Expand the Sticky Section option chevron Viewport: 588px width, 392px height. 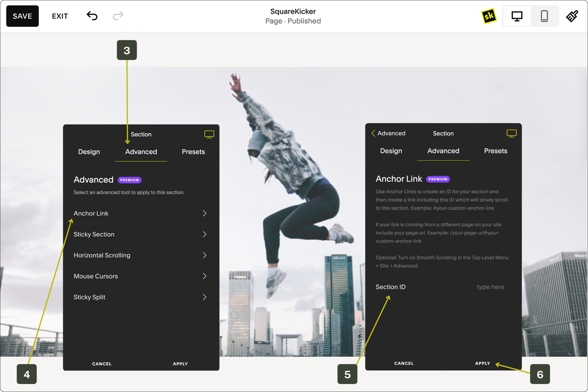tap(205, 234)
